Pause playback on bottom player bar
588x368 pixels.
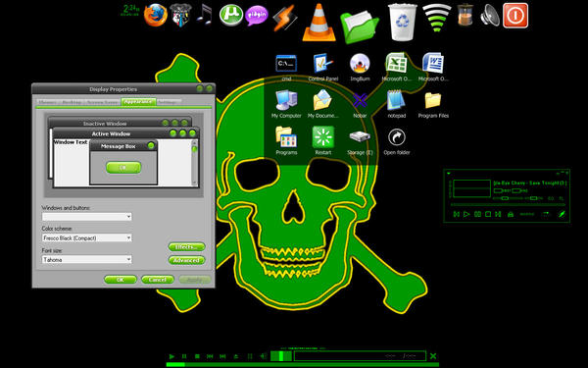[184, 356]
